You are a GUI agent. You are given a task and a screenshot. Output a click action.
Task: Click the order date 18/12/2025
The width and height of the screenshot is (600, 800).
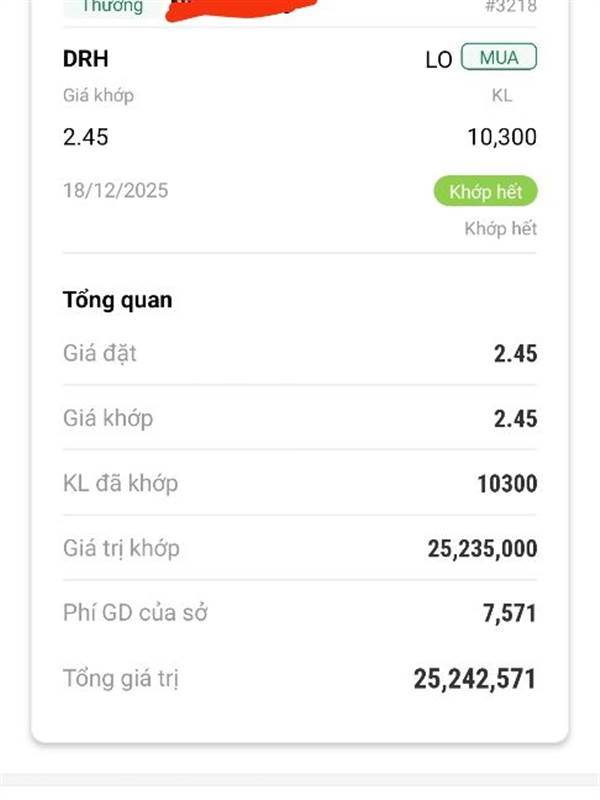115,190
